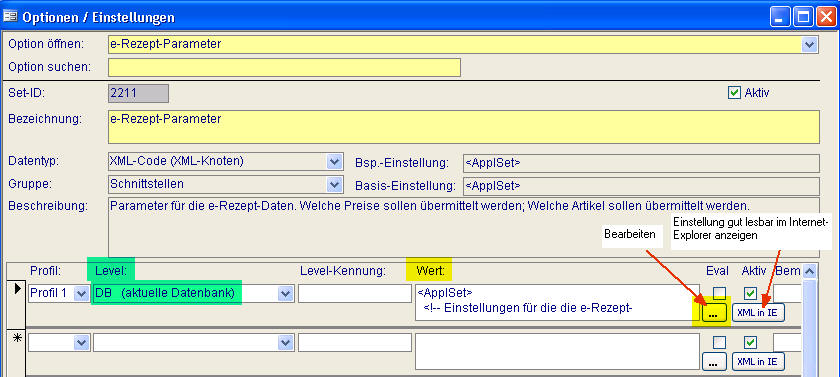Viewport: 840px width, 377px height.
Task: Click the '...' button in the new row
Action: (x=714, y=361)
